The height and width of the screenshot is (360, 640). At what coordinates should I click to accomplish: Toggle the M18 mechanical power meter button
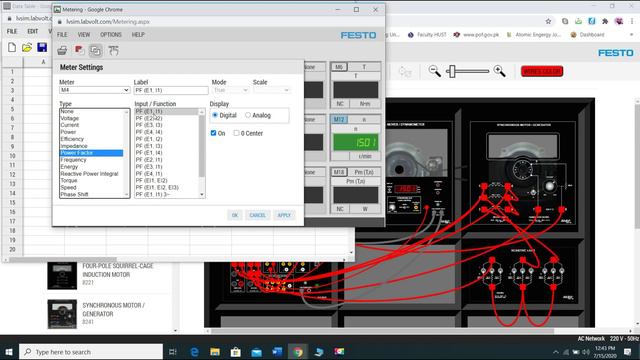click(339, 172)
